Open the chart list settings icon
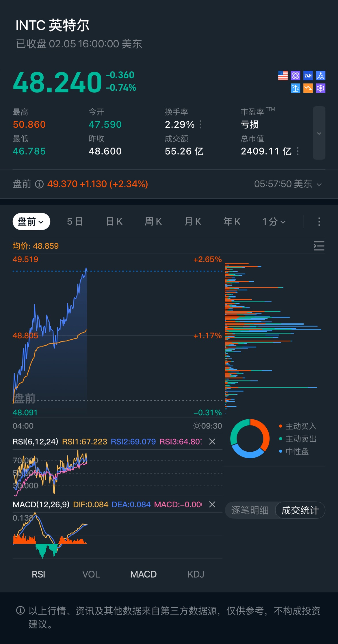Screen dimensions: 338x644 tap(319, 246)
